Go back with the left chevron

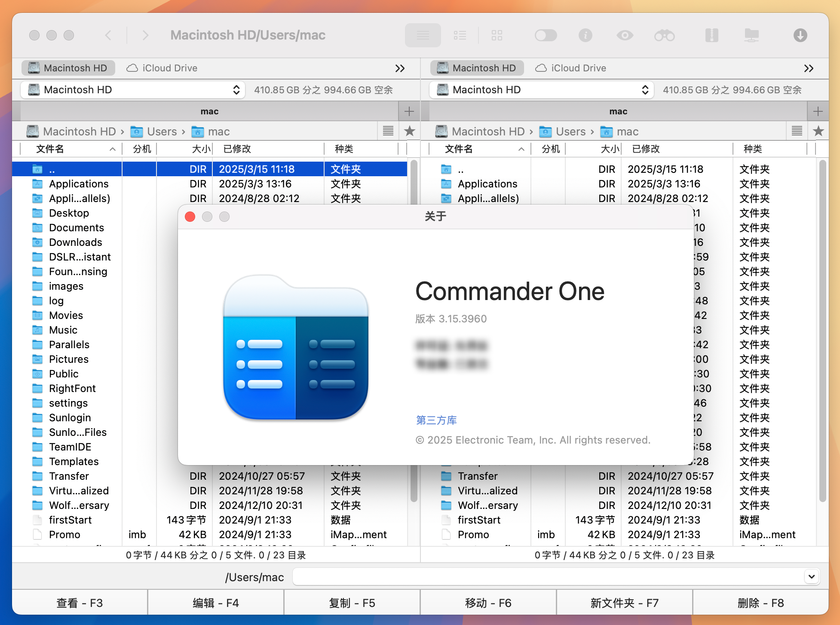[x=108, y=35]
